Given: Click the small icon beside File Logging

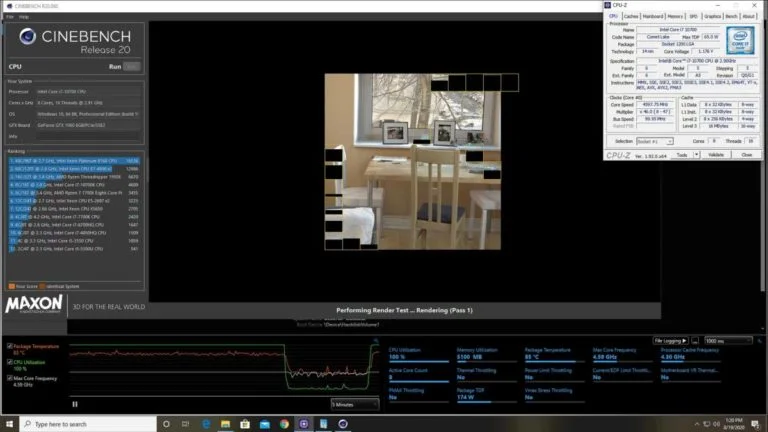Looking at the screenshot, I should coord(695,341).
